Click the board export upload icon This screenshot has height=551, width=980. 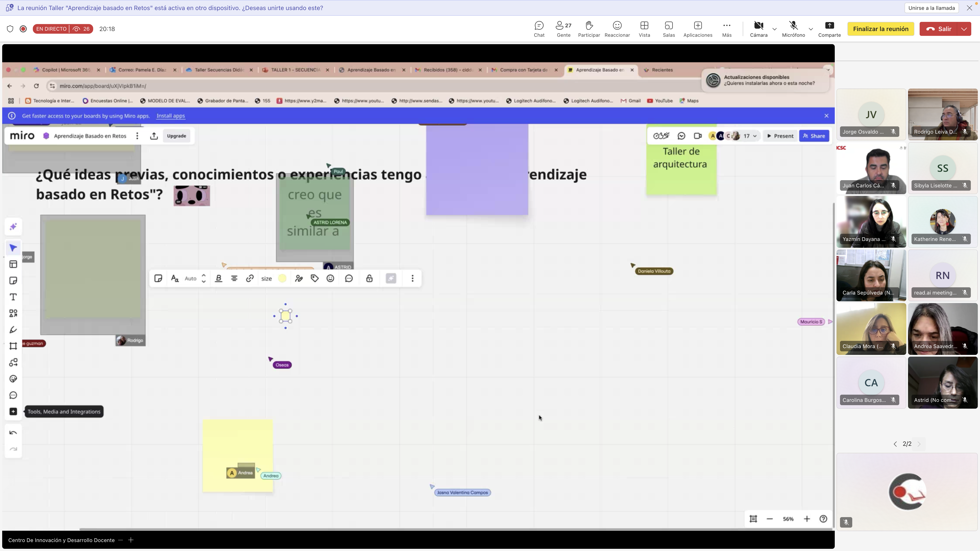pos(154,136)
